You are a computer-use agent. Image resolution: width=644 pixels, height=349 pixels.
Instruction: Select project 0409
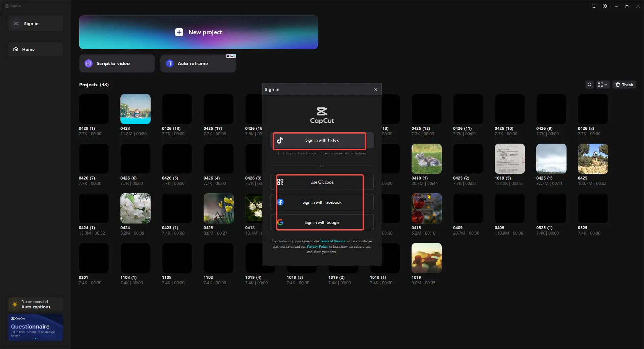[468, 208]
